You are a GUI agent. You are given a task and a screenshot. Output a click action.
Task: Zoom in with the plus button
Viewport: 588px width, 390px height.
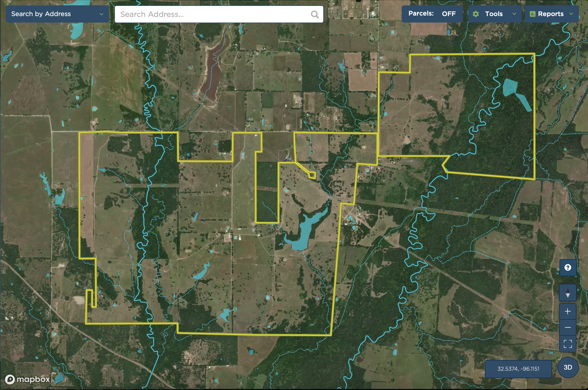(x=568, y=311)
